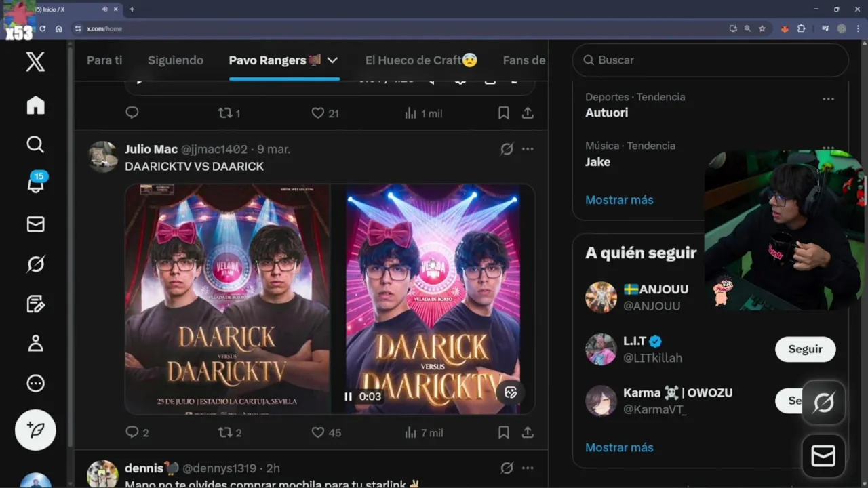Open Explore search icon in sidebar
Viewport: 868px width, 488px height.
[35, 144]
